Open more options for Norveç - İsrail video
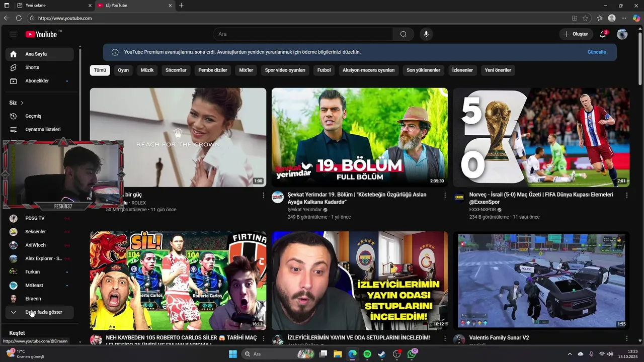The width and height of the screenshot is (644, 362). point(626,195)
